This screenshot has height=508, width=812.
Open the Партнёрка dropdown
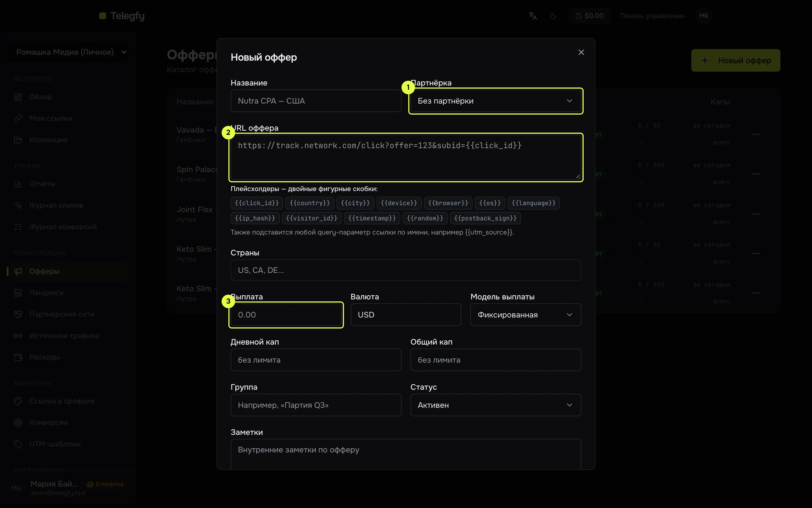click(496, 101)
